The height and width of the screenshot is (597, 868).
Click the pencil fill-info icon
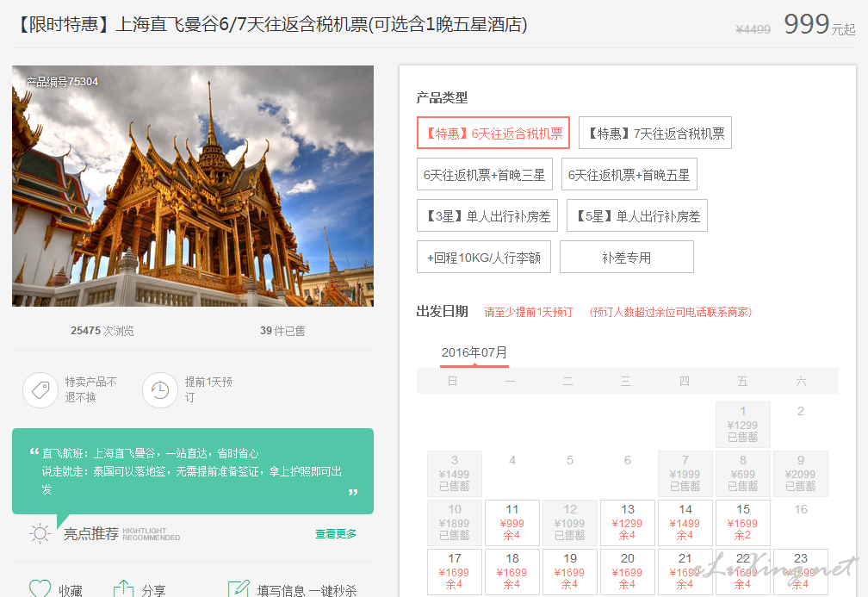239,588
